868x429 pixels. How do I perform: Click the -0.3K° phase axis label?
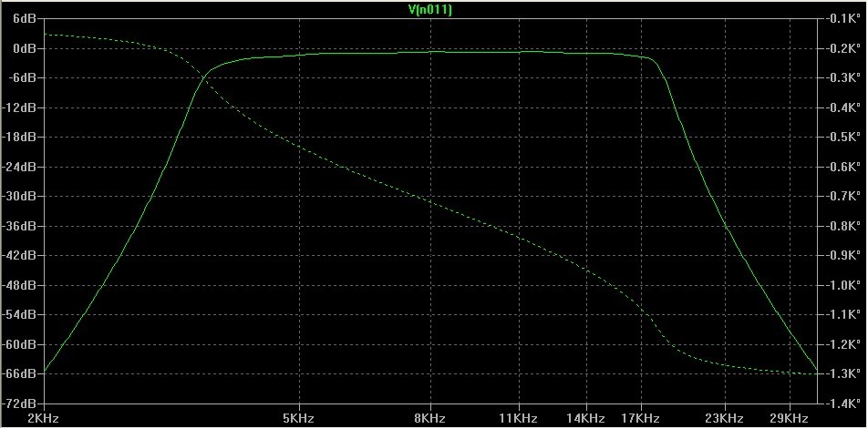click(844, 78)
